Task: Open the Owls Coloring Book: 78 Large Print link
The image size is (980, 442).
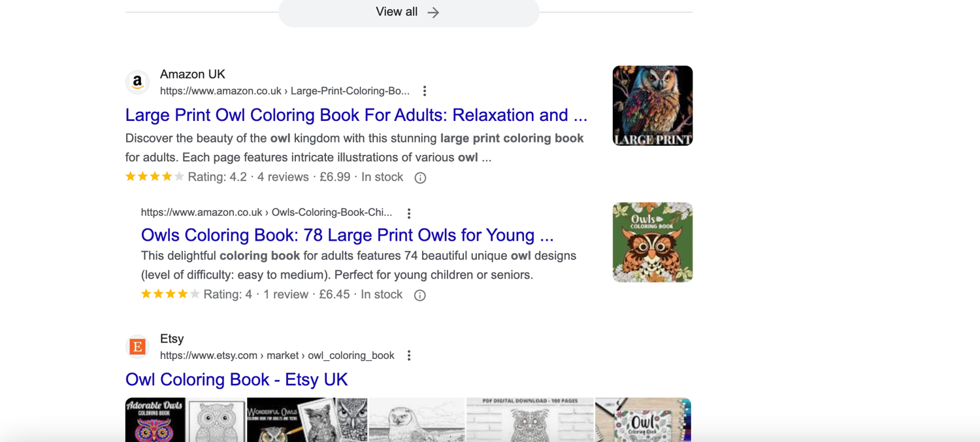Action: (348, 235)
